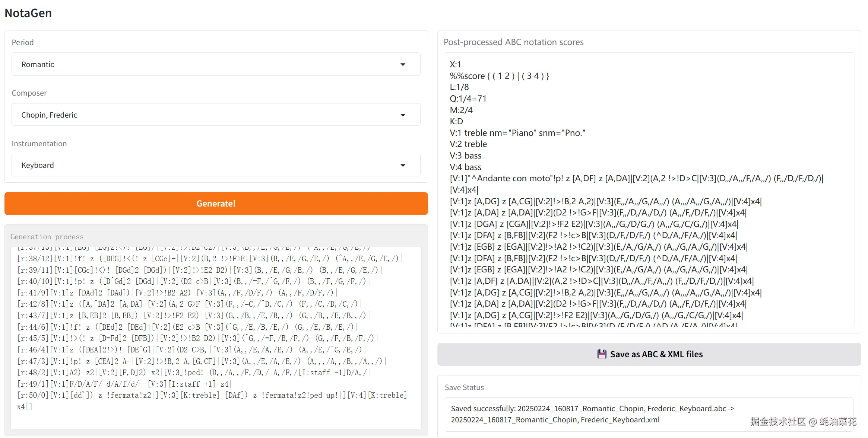The width and height of the screenshot is (868, 438).
Task: Expand the Period dropdown arrow
Action: click(403, 64)
